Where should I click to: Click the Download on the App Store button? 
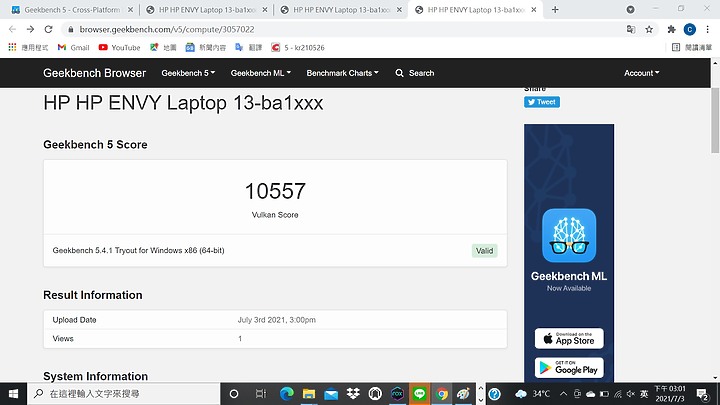[x=569, y=338]
